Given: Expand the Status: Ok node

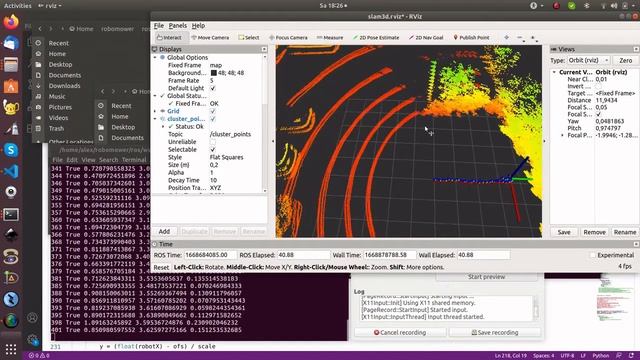Looking at the screenshot, I should tap(163, 127).
